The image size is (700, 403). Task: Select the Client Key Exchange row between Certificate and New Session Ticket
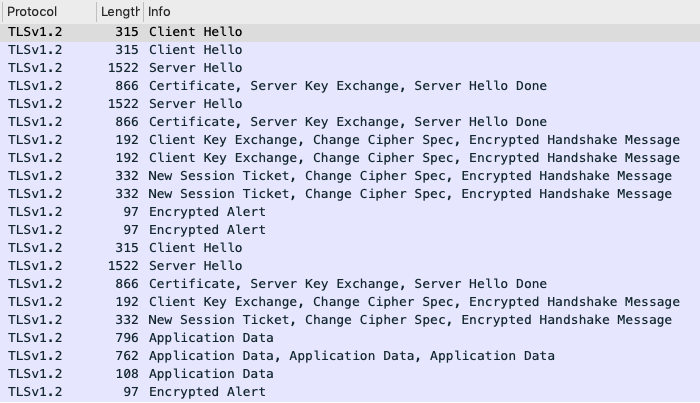pos(350,302)
